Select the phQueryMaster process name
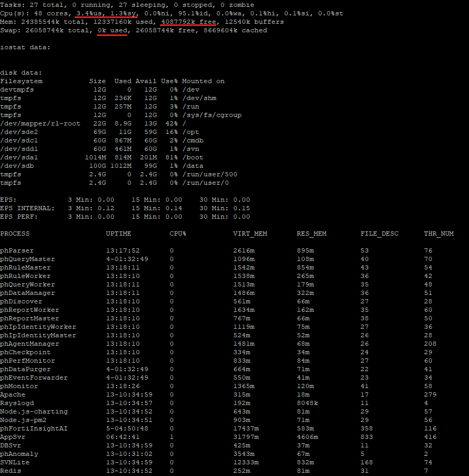The height and width of the screenshot is (476, 469). point(28,259)
